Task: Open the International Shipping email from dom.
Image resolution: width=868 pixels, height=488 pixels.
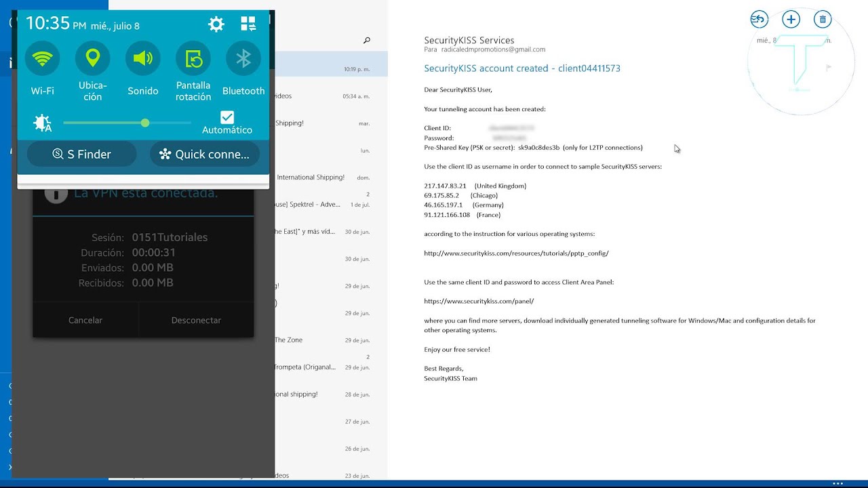Action: pos(331,178)
